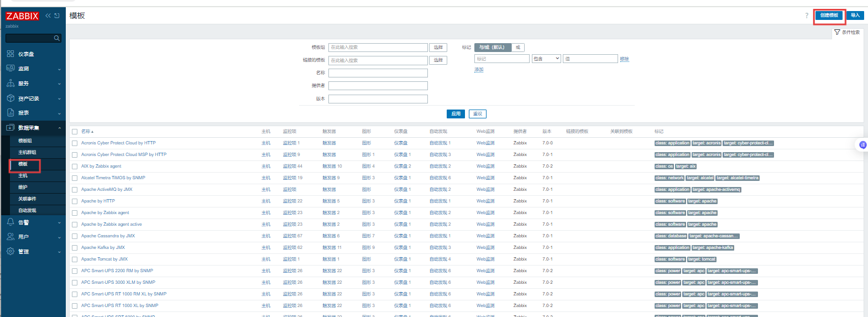This screenshot has width=868, height=317.
Task: Click the tag 值 input field
Action: coord(590,59)
